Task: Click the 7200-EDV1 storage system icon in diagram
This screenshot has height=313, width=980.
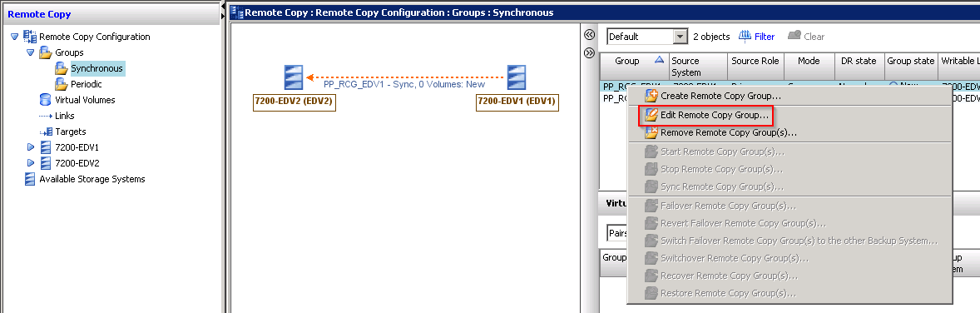Action: (x=517, y=77)
